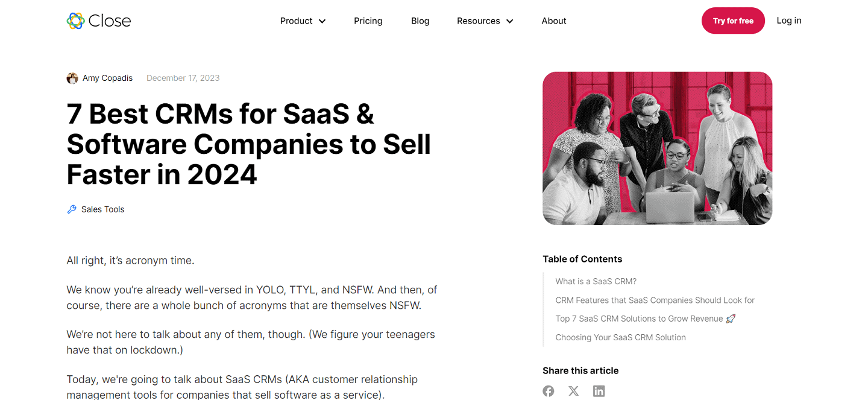Click the article's hero image of the team
Viewport: 868px width, 400px height.
pos(657,148)
